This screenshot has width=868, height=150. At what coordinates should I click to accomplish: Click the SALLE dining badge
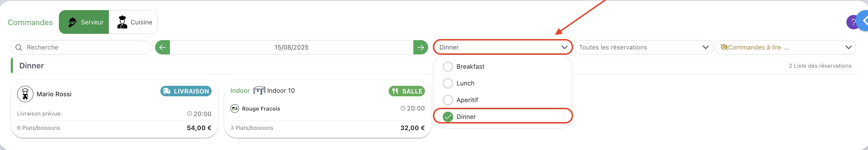tap(407, 91)
